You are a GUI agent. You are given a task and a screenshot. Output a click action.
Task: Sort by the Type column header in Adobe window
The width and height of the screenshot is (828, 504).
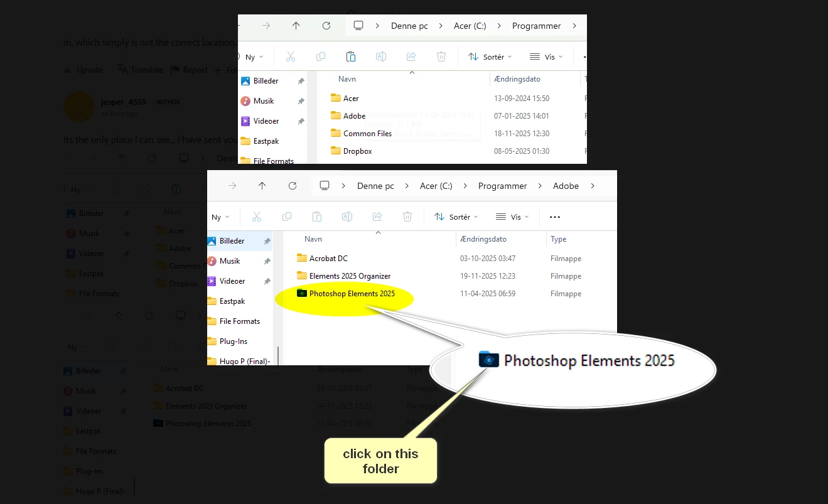(559, 239)
